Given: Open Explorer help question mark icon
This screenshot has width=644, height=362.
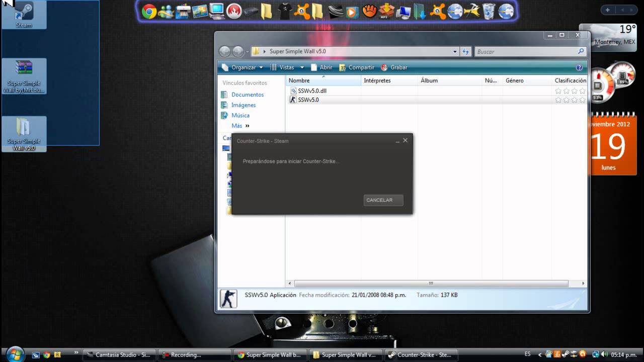Looking at the screenshot, I should tap(579, 67).
